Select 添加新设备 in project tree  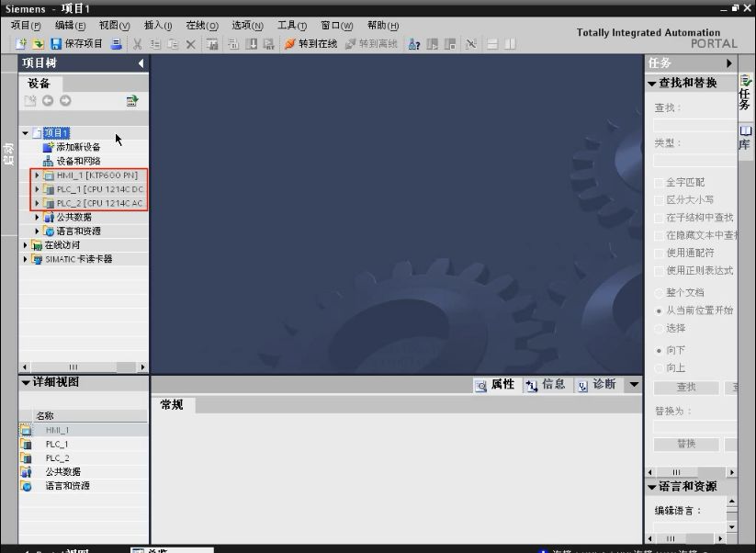[78, 147]
